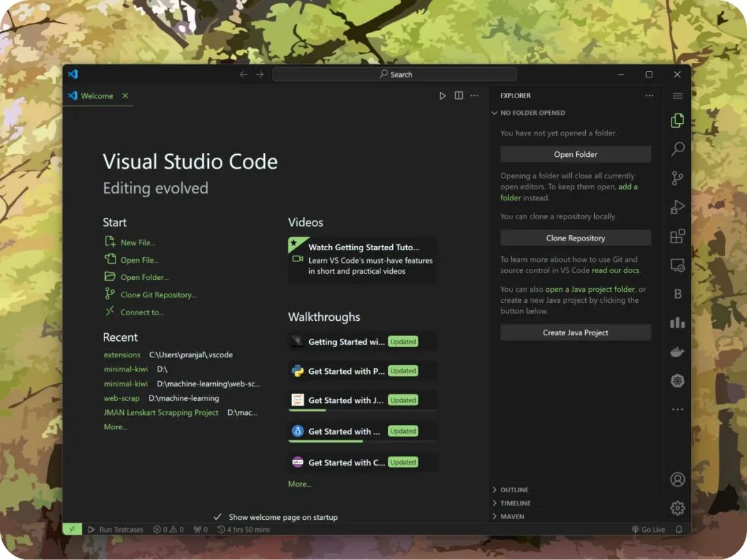The height and width of the screenshot is (560, 747).
Task: Click the split editor icon
Action: (x=459, y=96)
